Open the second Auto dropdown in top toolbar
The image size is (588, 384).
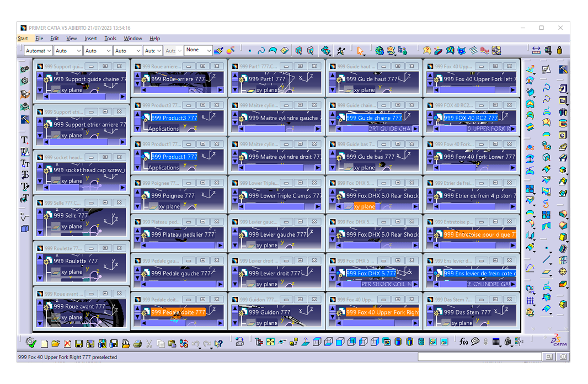pyautogui.click(x=98, y=51)
